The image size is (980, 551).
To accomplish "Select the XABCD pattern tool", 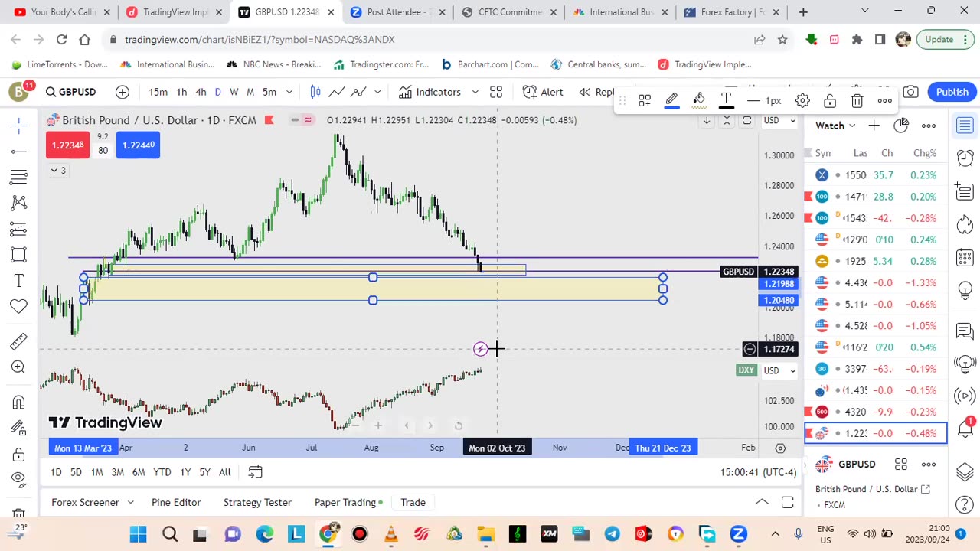I will tap(19, 203).
